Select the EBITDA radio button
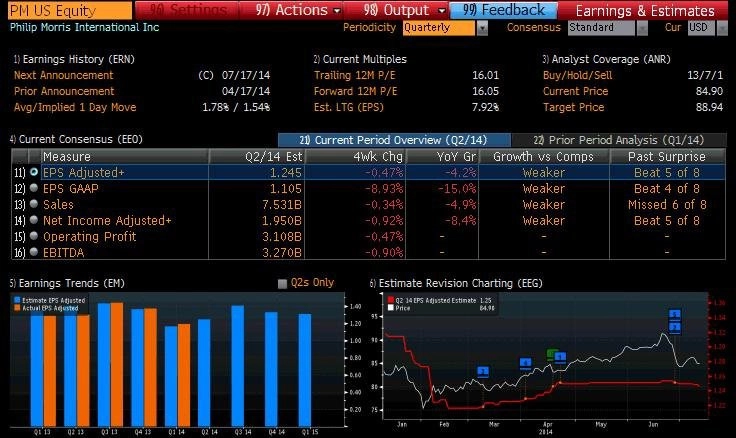The width and height of the screenshot is (736, 438). point(34,252)
